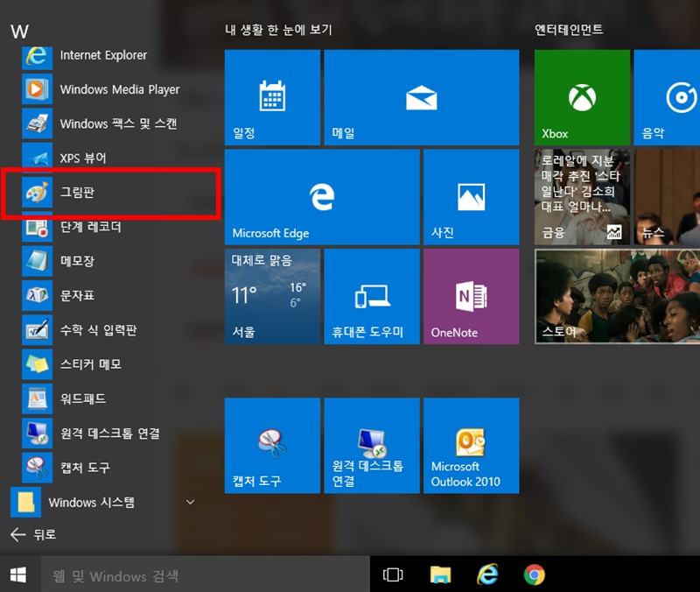The height and width of the screenshot is (592, 700).
Task: Go back with the 뒤로 button
Action: point(33,534)
